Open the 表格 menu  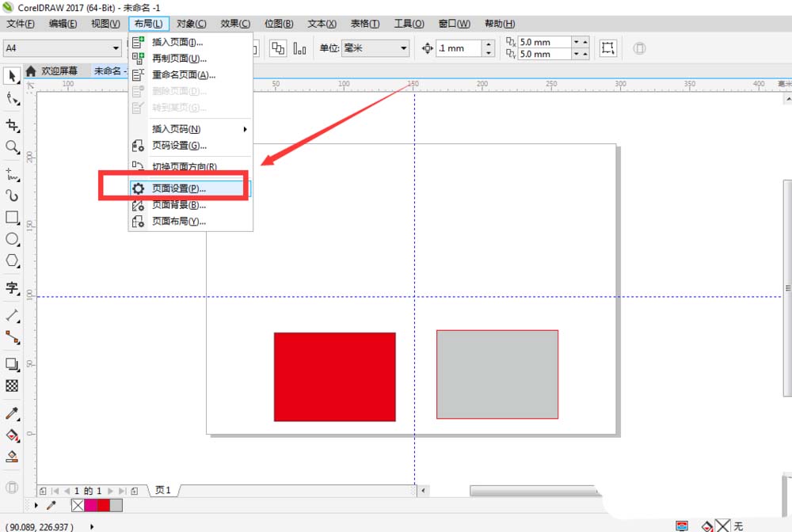point(364,24)
